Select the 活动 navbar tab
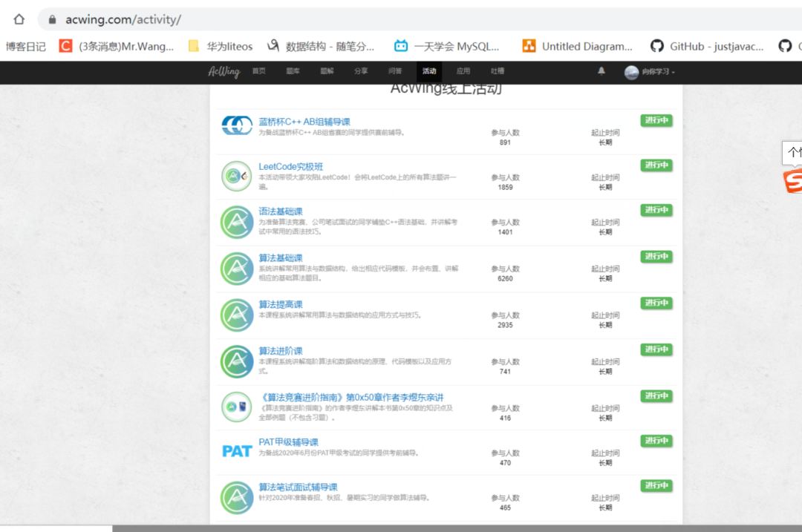This screenshot has width=802, height=532. 429,71
